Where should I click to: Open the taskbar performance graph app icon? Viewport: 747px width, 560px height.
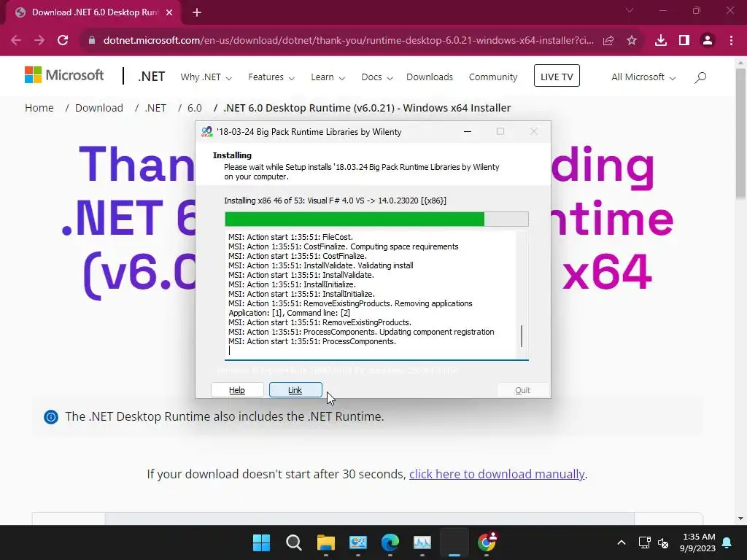tap(422, 542)
